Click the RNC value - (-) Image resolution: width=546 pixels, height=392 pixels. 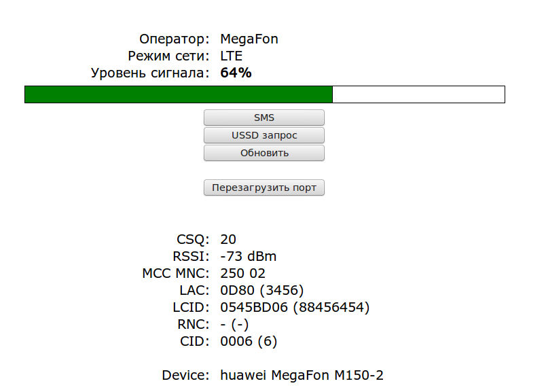[235, 325]
